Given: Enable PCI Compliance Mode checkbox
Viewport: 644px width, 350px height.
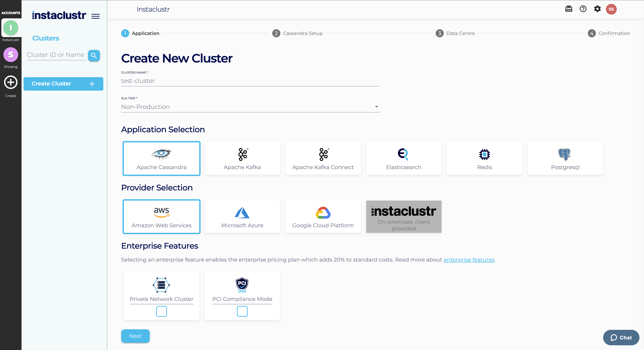Looking at the screenshot, I should click(x=242, y=311).
